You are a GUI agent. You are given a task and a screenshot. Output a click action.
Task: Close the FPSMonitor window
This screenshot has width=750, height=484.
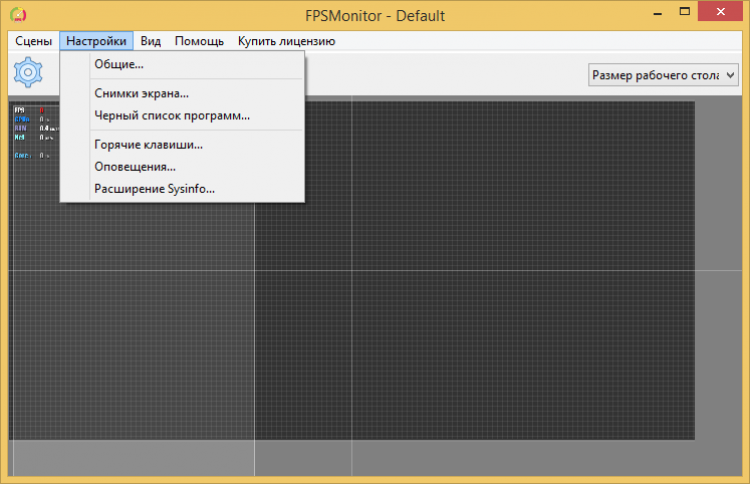[720, 11]
